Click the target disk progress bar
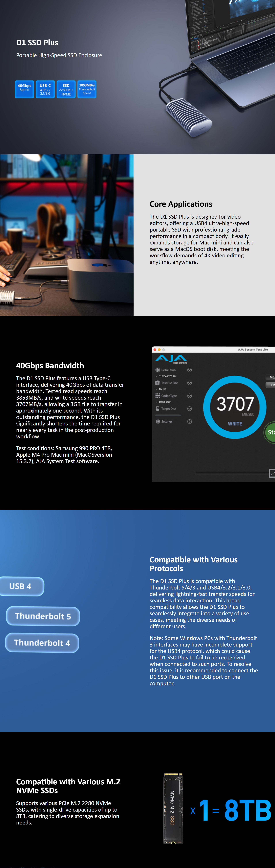This screenshot has height=868, width=275. 168,415
